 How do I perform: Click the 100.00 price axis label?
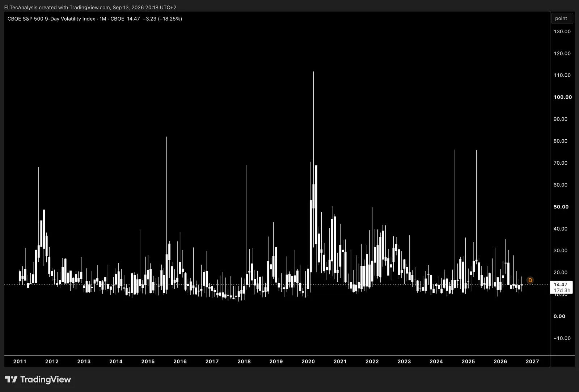563,97
